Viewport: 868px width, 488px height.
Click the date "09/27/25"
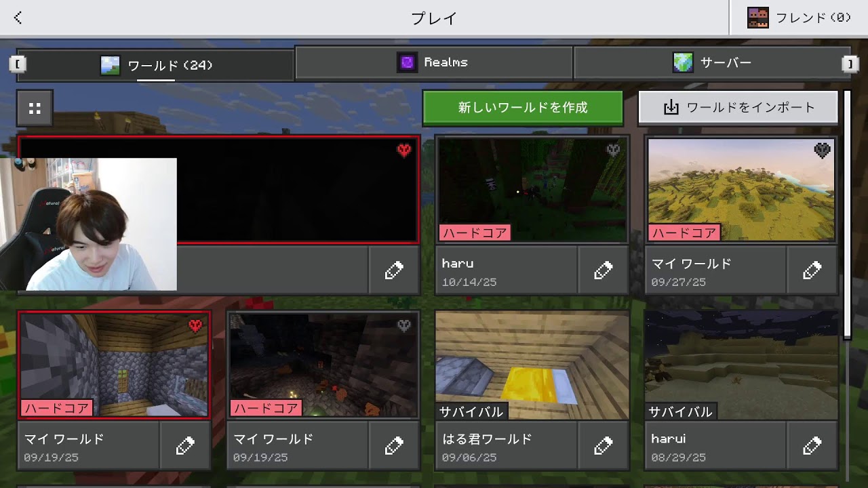[x=679, y=282]
